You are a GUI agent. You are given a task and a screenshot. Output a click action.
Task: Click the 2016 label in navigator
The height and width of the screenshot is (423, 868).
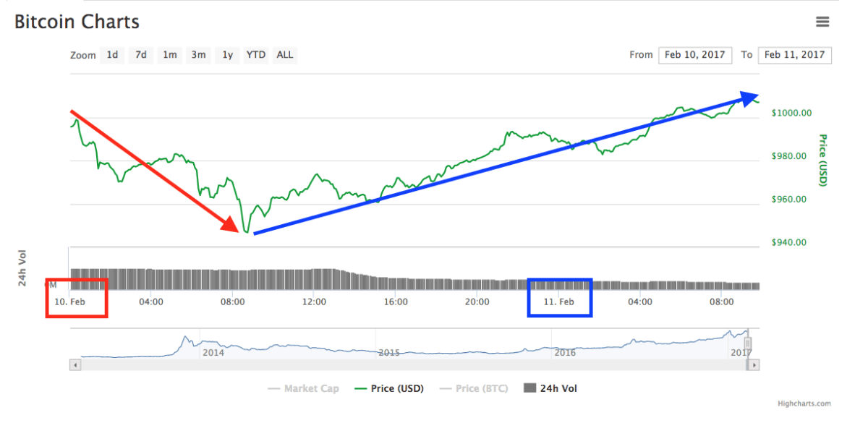(565, 353)
